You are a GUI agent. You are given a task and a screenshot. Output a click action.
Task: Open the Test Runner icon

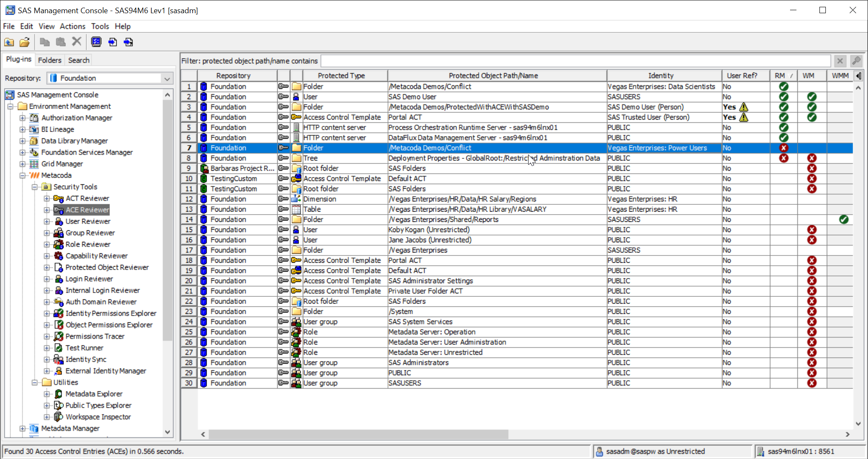tap(59, 348)
